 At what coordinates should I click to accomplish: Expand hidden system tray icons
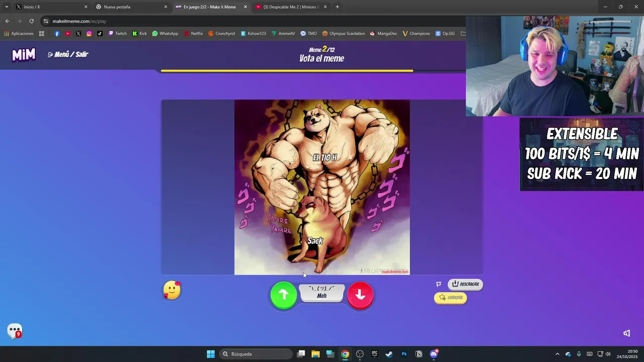tap(557, 354)
